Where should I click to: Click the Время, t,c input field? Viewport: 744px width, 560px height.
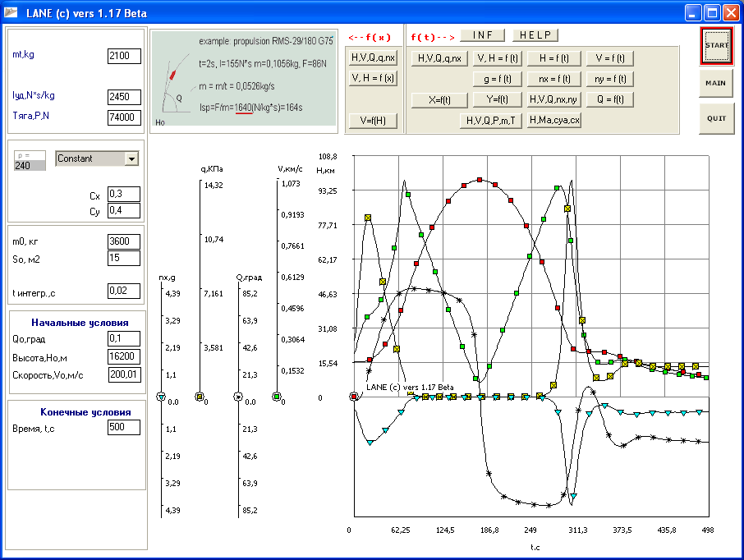click(x=124, y=429)
